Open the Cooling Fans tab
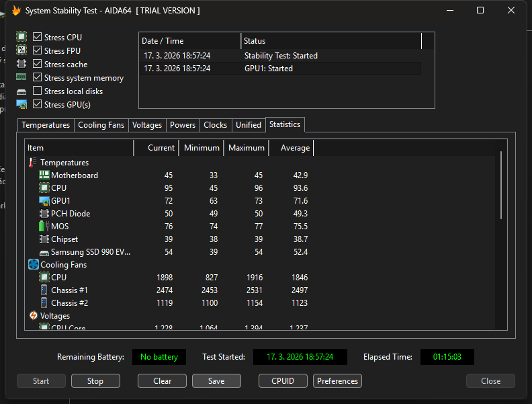 [x=101, y=125]
